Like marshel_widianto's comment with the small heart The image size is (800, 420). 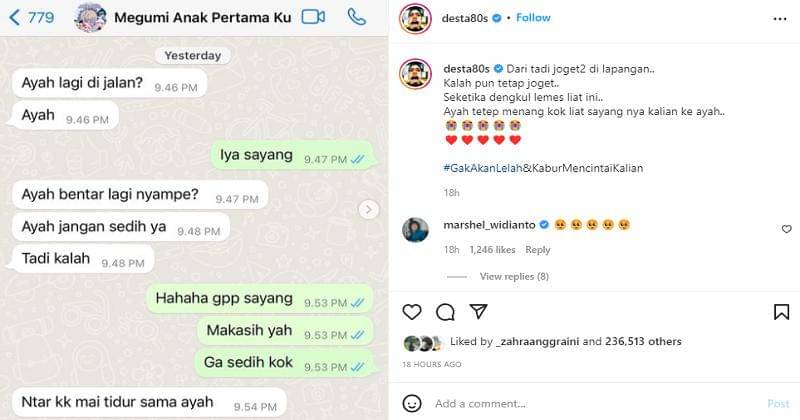coord(786,229)
